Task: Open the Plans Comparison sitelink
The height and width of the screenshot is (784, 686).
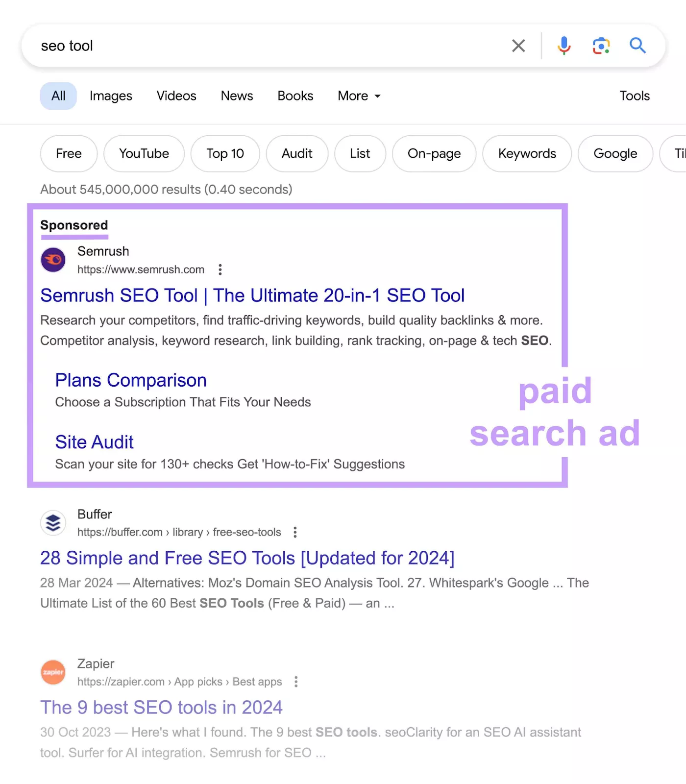Action: [x=131, y=380]
